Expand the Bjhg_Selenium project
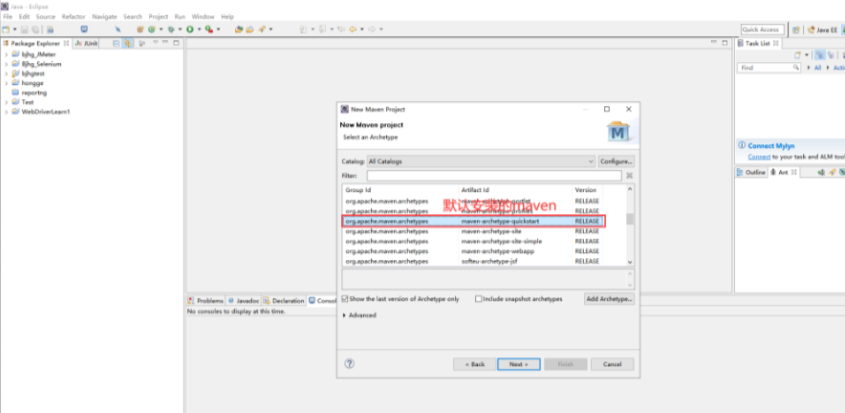Viewport: 845px width, 413px height. tap(6, 64)
